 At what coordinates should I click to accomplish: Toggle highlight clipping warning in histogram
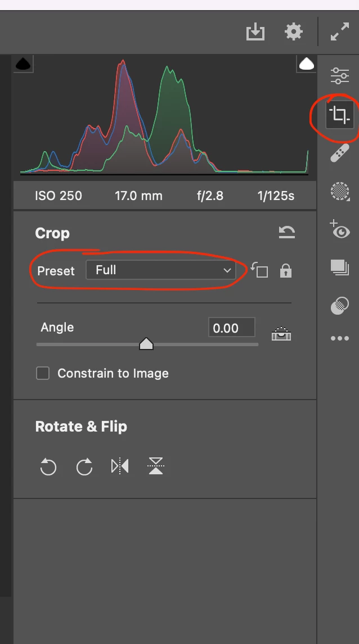pos(306,64)
